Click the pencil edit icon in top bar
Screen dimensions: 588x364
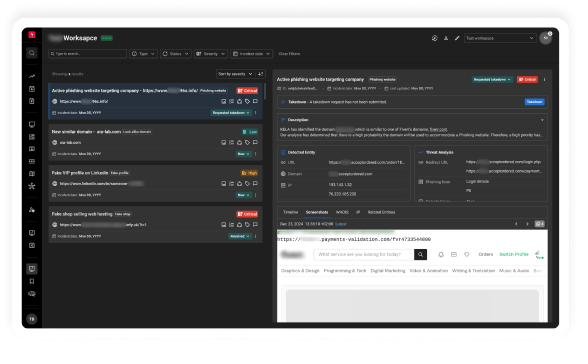coord(457,38)
